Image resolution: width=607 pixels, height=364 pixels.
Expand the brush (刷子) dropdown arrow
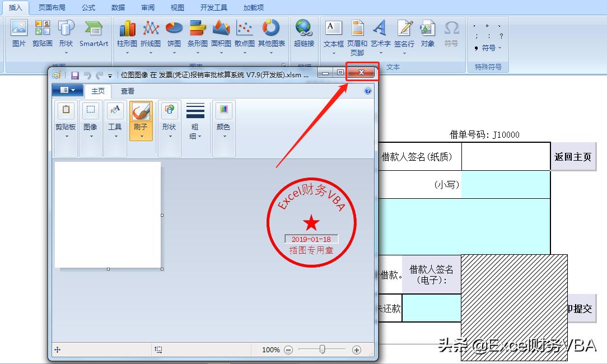(141, 136)
